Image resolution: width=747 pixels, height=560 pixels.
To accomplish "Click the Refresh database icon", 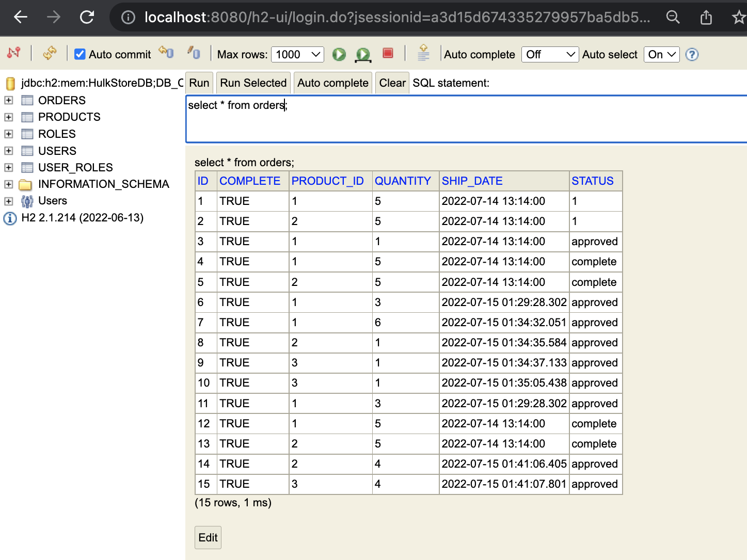I will point(50,53).
